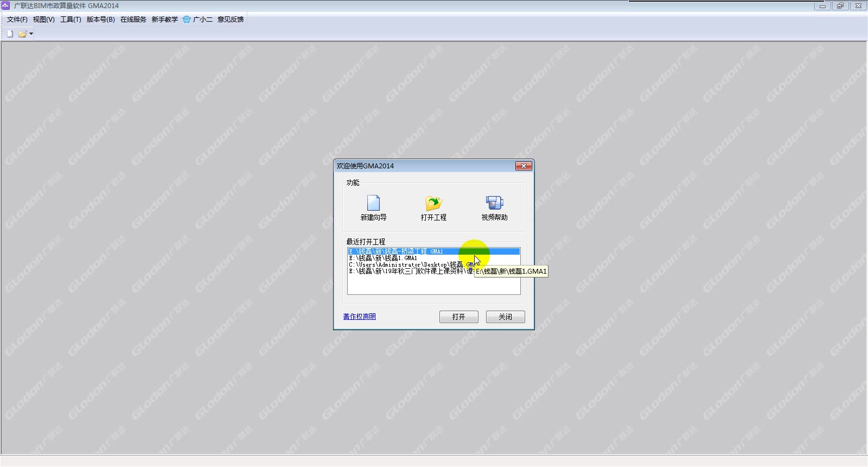Close the 欢迎使用GMA2014 dialog with X
This screenshot has height=467, width=868.
tap(524, 166)
